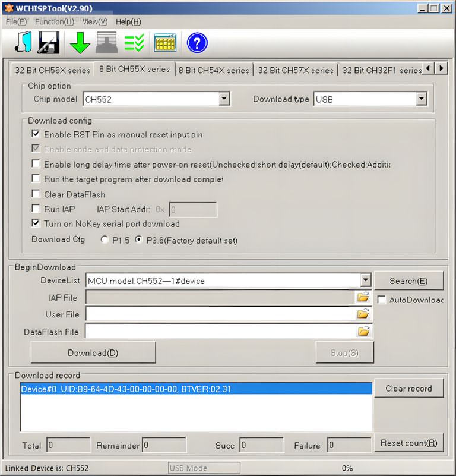
Task: Click the Clear record button
Action: click(408, 388)
